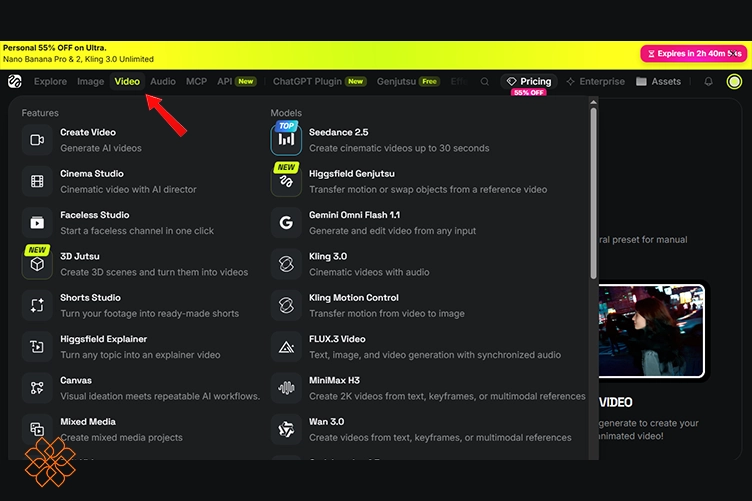Click the Wan 3.0 model icon

click(x=286, y=429)
